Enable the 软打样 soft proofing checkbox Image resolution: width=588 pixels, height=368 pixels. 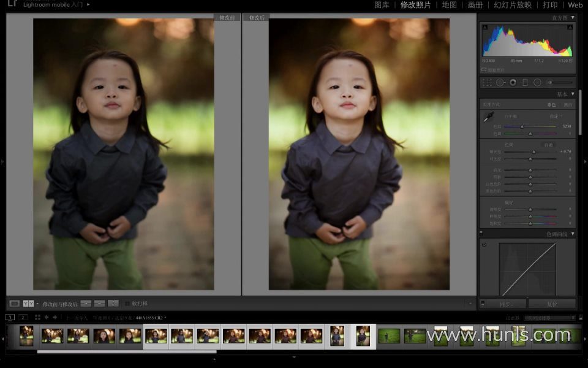tap(127, 303)
